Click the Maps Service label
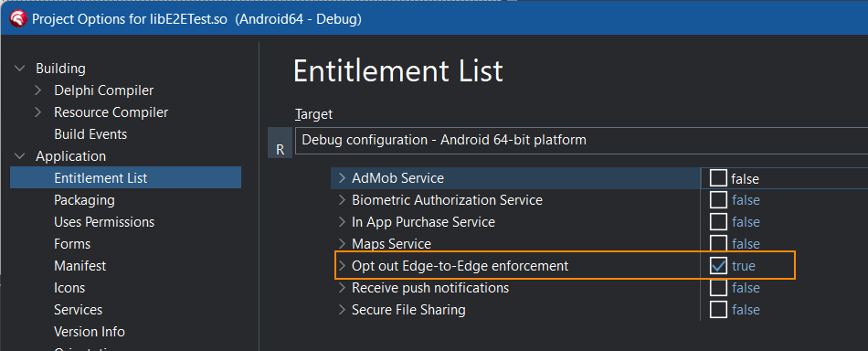The width and height of the screenshot is (868, 351). [x=391, y=243]
